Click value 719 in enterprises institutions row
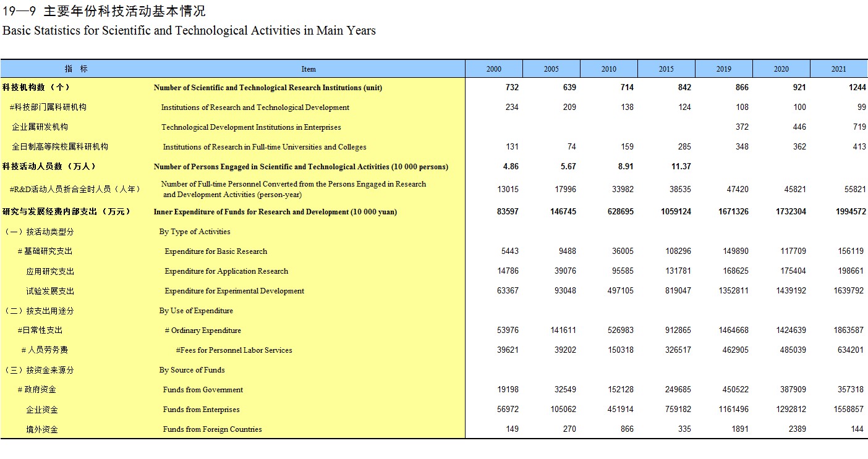868x459 pixels. [859, 127]
